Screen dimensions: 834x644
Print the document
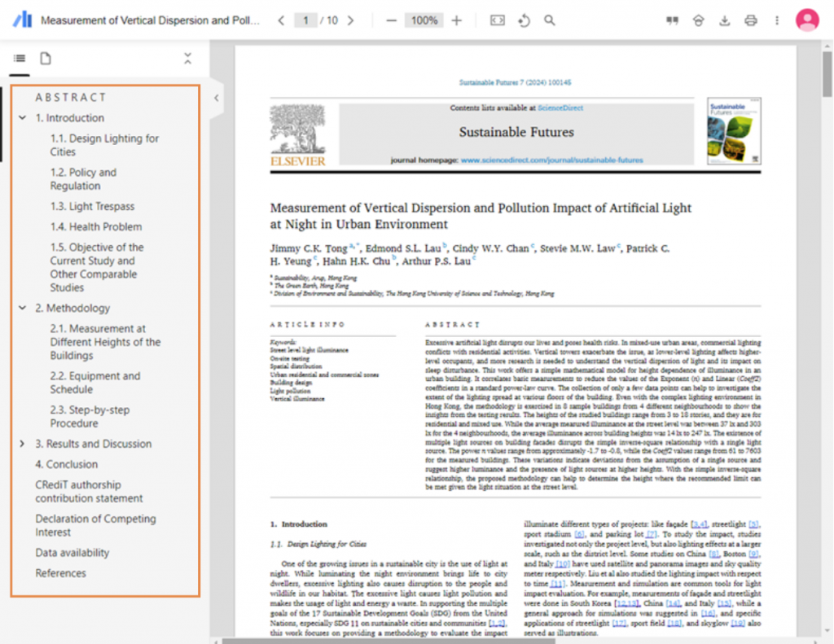point(750,20)
